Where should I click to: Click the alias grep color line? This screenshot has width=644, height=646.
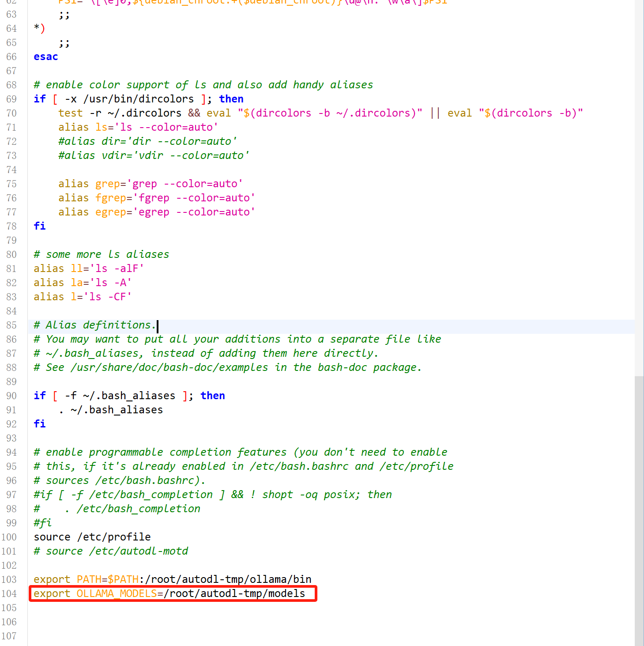tap(151, 184)
